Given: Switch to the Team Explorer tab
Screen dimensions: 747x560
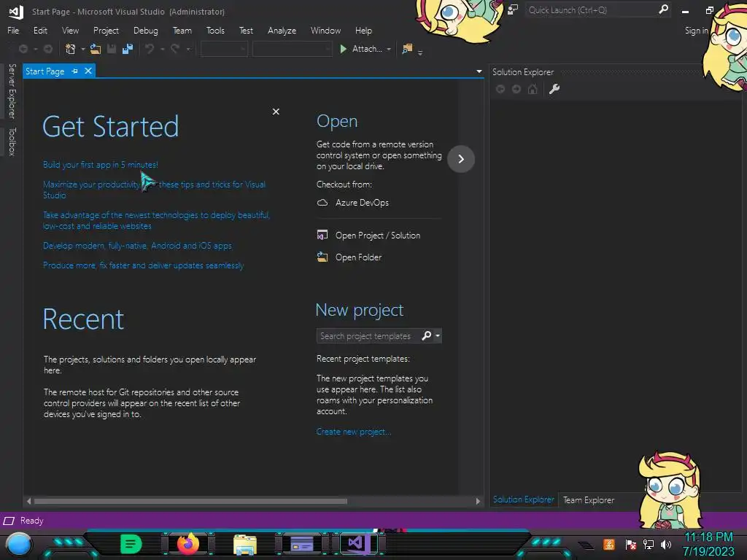Looking at the screenshot, I should pyautogui.click(x=589, y=500).
